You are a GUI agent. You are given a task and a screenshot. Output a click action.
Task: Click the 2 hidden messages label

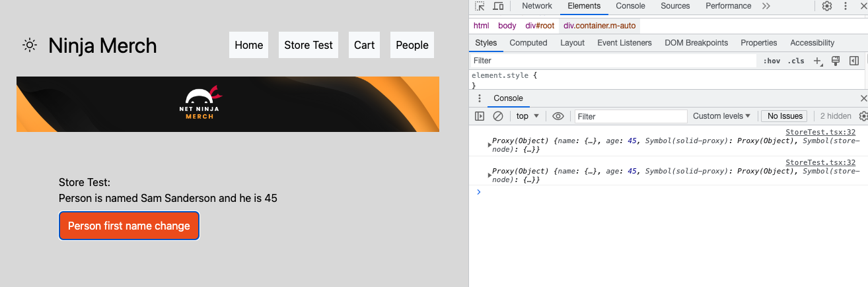[x=836, y=116]
